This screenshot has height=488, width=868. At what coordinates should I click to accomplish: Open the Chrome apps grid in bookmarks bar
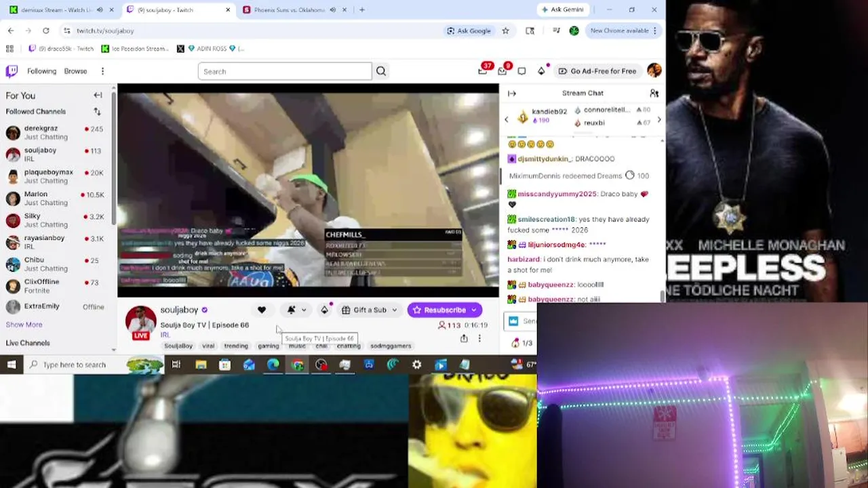tap(9, 49)
